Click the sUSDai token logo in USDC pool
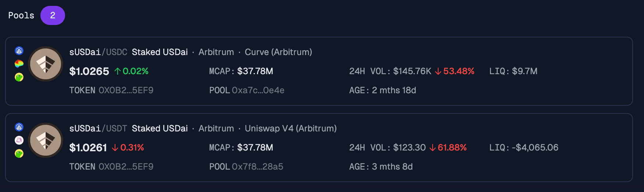 46,64
